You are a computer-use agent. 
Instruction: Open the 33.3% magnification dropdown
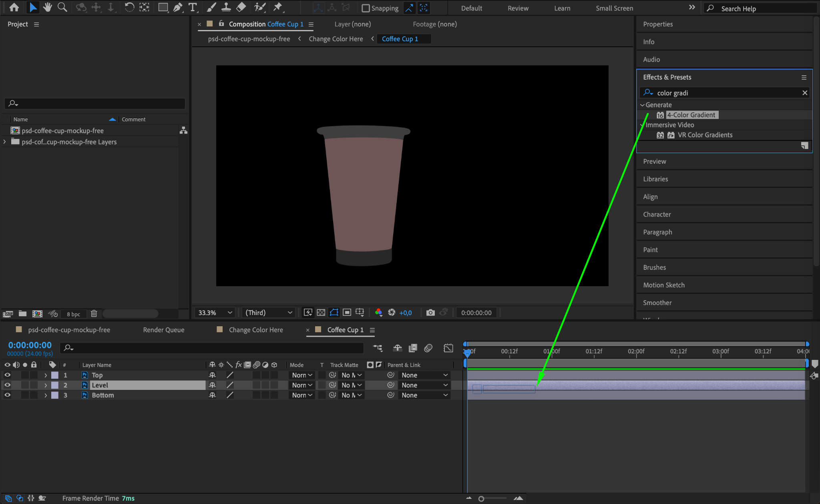215,313
